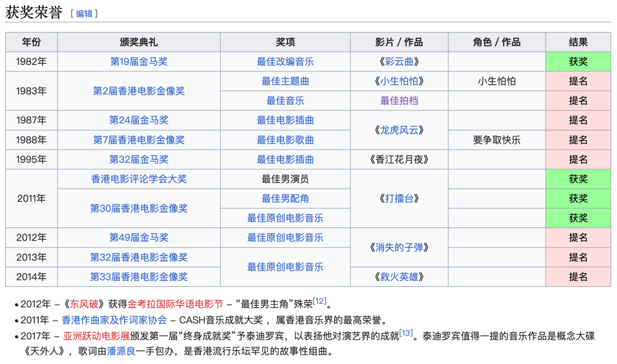Click the 最佳音乐 award link
Screen dimensions: 617x364
(285, 101)
